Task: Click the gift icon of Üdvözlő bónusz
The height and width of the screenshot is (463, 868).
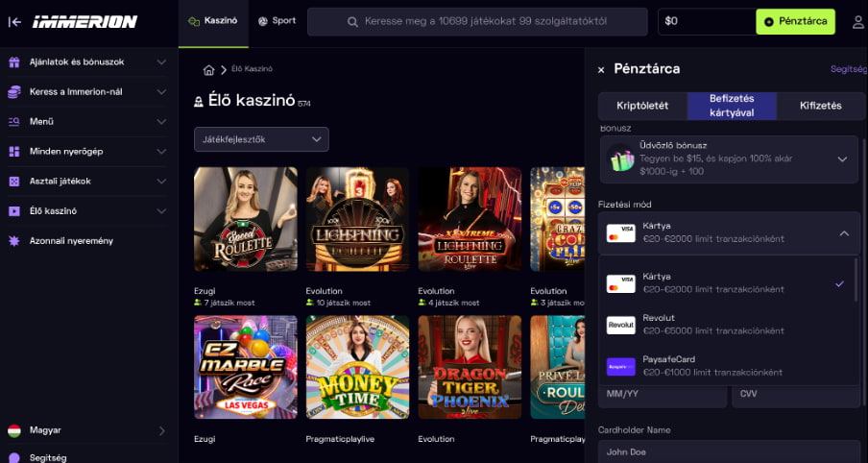Action: coord(621,159)
